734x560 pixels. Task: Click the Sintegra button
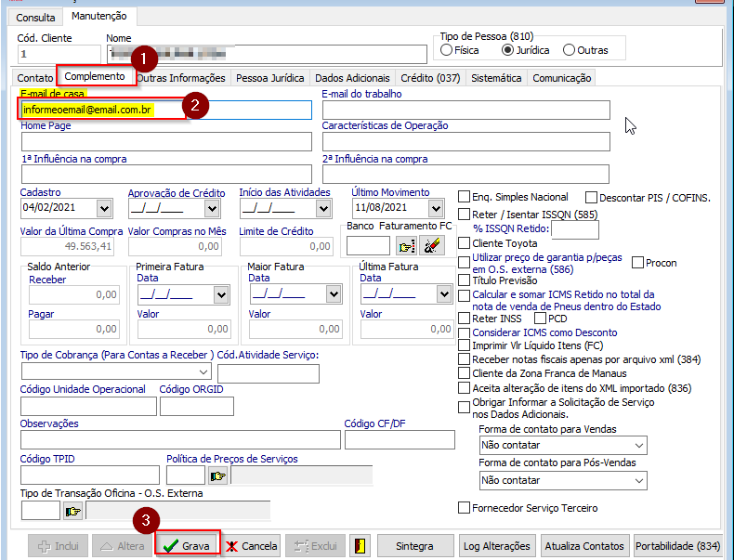413,546
